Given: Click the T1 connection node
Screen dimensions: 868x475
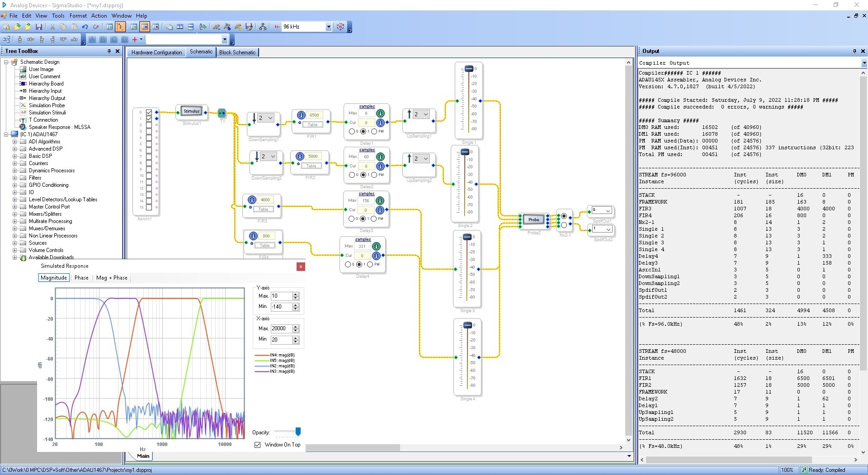Looking at the screenshot, I should pos(222,113).
